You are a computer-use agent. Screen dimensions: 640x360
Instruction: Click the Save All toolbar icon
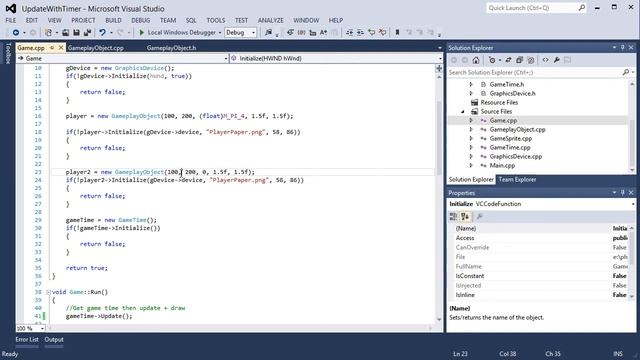coord(87,33)
